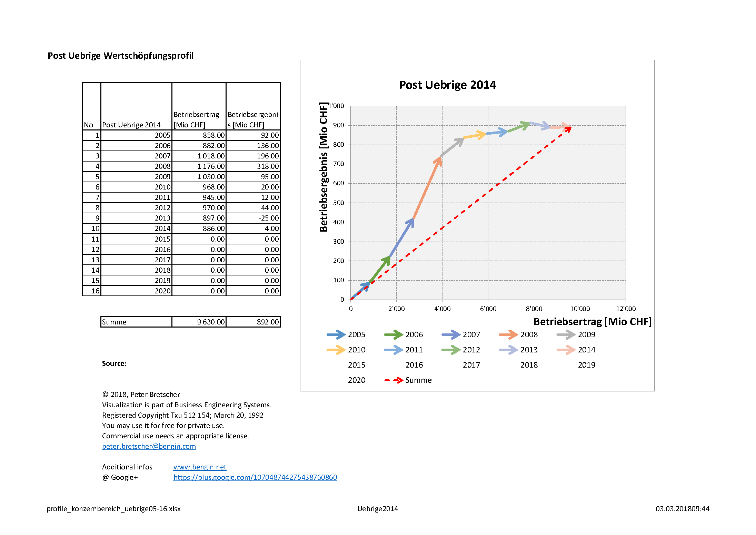Click the row number 16 cell
756x535 pixels.
[x=92, y=291]
